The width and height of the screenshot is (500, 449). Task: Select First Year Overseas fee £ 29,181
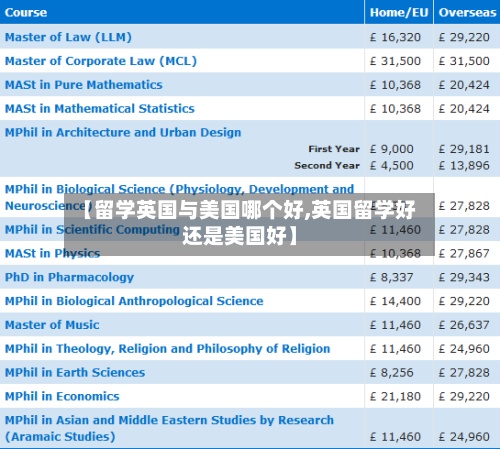pos(464,149)
